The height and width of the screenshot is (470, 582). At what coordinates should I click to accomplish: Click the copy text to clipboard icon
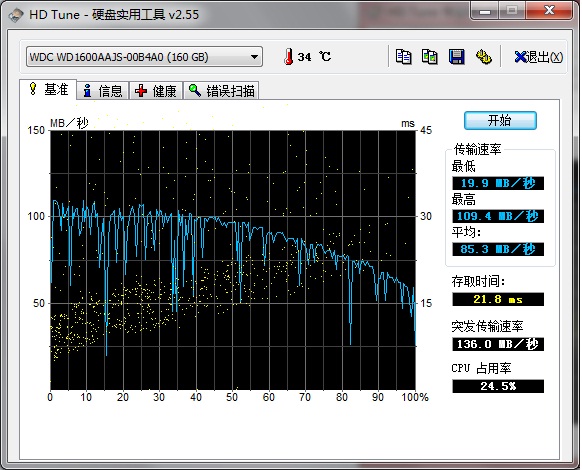(x=403, y=57)
